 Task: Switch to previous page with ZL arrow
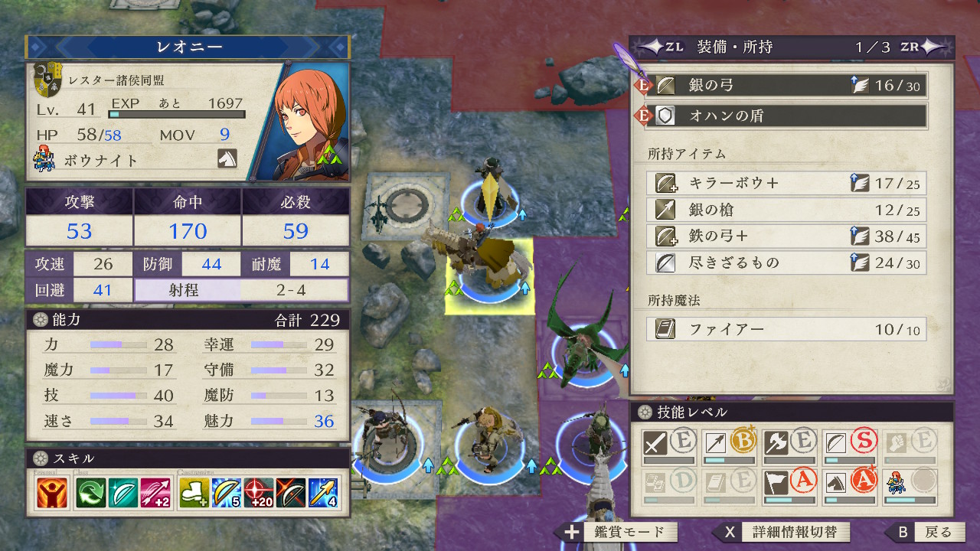click(x=661, y=47)
